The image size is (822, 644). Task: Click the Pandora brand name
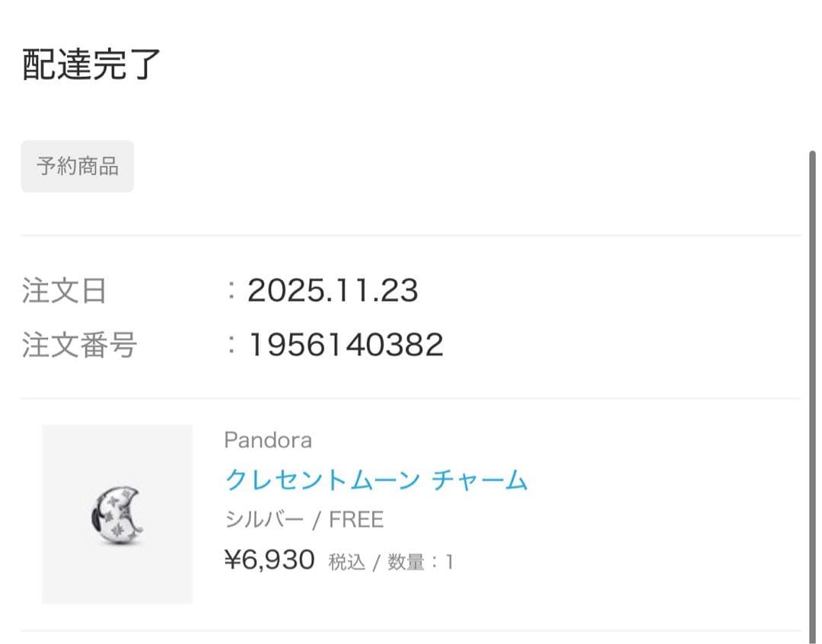tap(268, 439)
